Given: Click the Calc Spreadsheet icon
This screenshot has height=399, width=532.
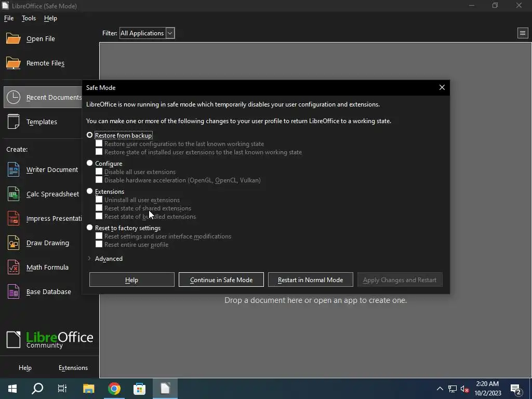Looking at the screenshot, I should (13, 194).
